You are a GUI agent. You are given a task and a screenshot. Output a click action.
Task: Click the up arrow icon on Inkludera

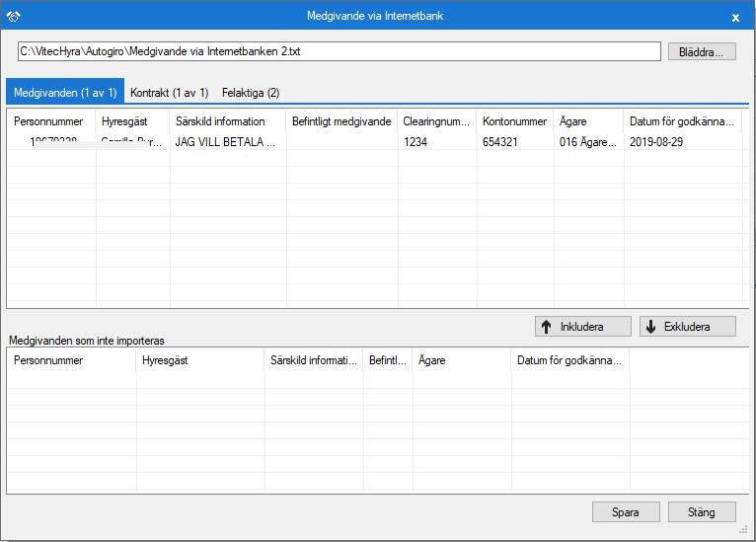[x=546, y=327]
